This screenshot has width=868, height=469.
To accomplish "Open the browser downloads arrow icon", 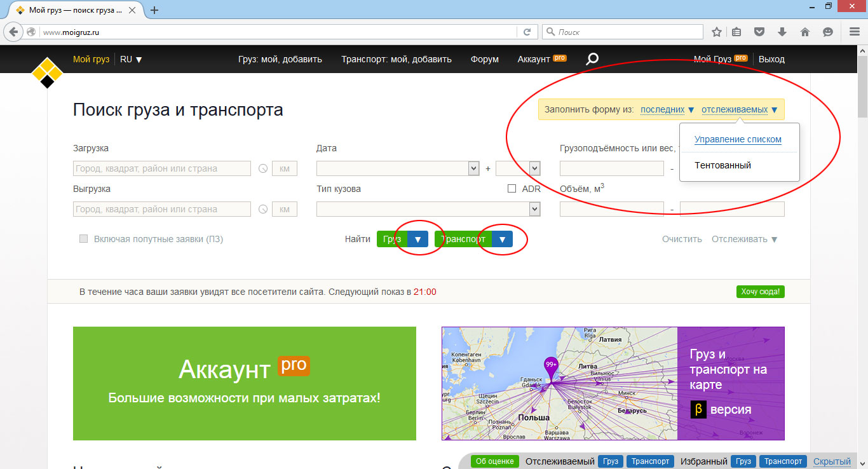I will (782, 32).
